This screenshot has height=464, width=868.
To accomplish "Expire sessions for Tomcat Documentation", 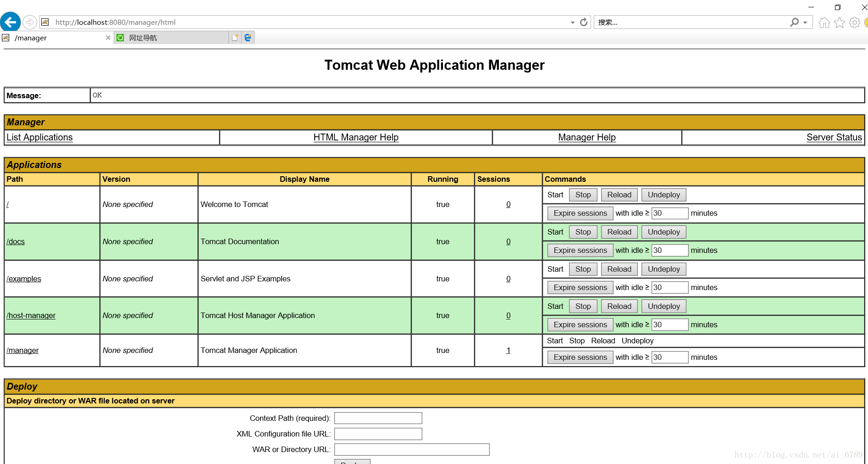I will [x=580, y=250].
